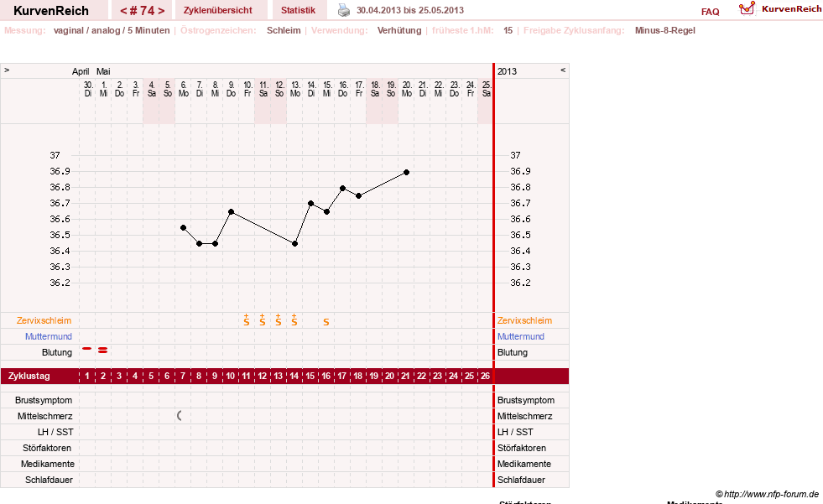Viewport: 823px width, 504px height.
Task: Click the KurvenReich text link at top right
Action: coord(791,9)
